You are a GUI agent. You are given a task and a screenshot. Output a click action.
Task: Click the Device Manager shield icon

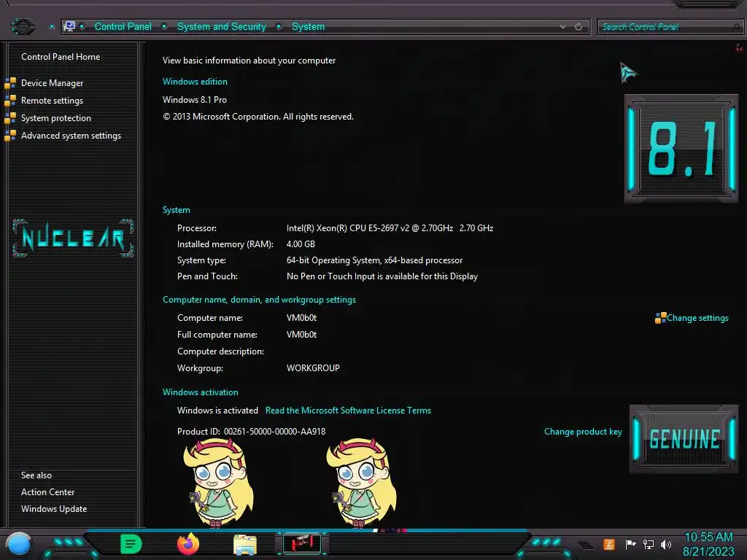[x=10, y=83]
